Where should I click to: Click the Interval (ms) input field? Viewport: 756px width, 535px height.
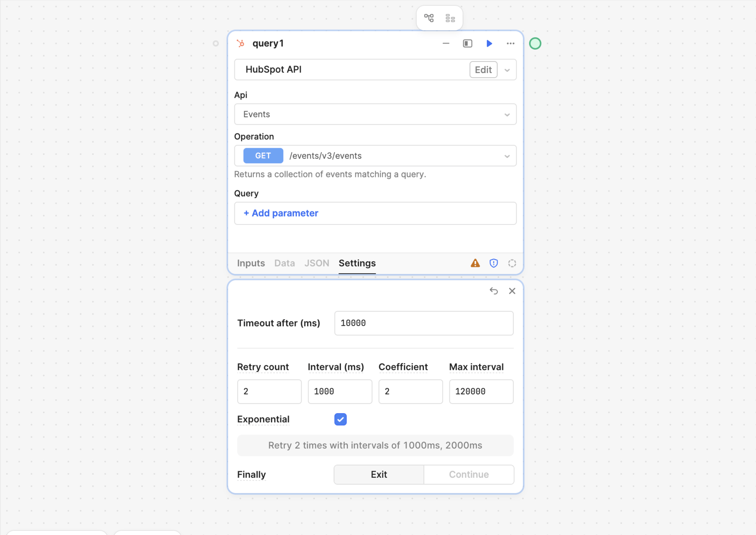click(x=340, y=392)
